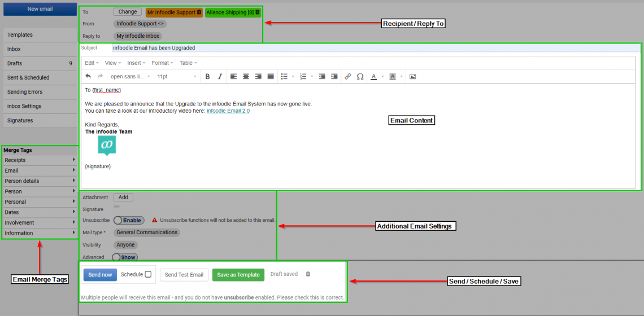Align text center
The image size is (644, 316).
pyautogui.click(x=246, y=76)
